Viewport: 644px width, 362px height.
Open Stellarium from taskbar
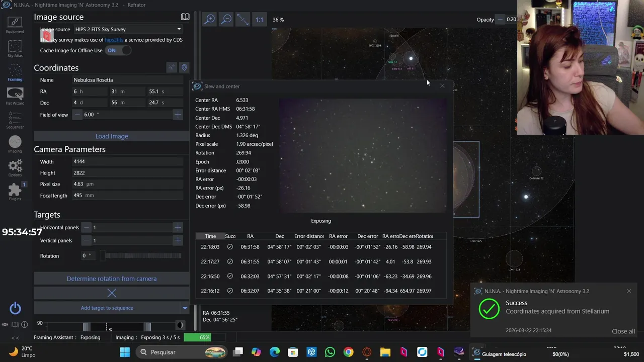(x=459, y=352)
